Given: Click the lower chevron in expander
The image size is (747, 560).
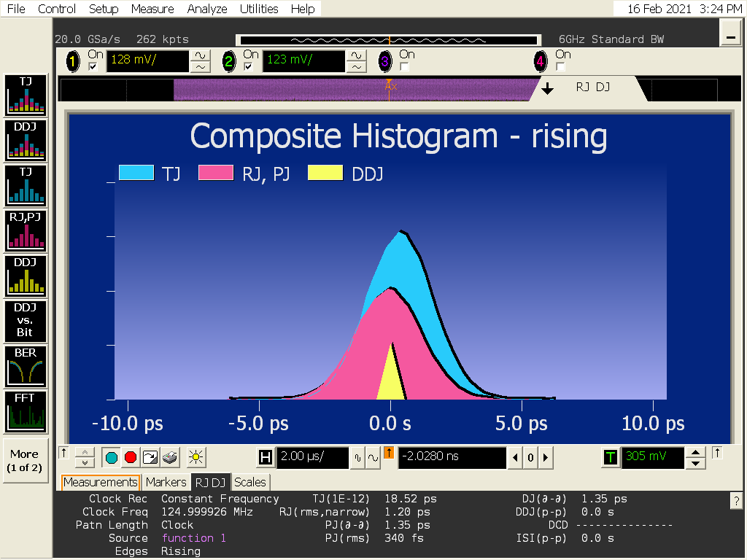Looking at the screenshot, I should coord(85,463).
